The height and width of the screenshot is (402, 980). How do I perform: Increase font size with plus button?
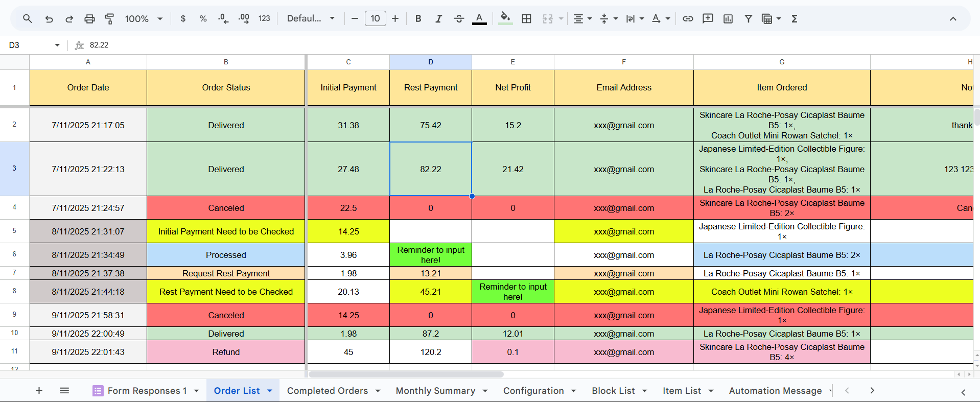coord(395,19)
